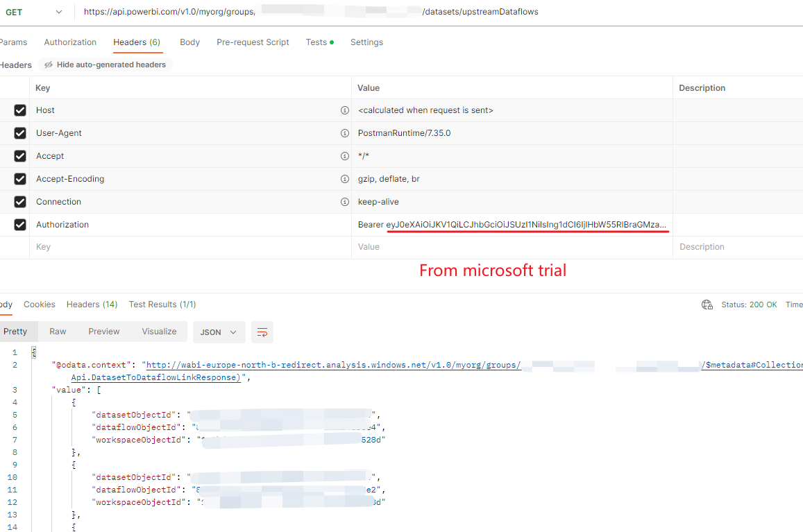Select the Visualize view
The image size is (803, 532).
(159, 332)
